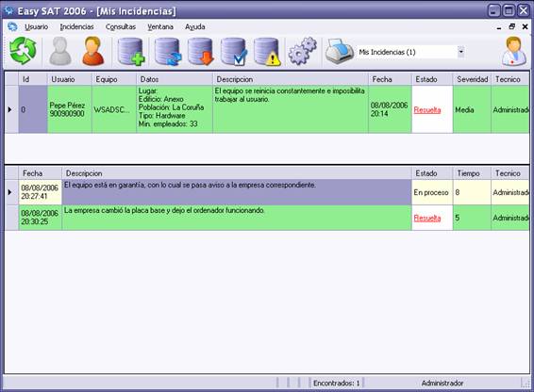
Task: Sort by Usuario column header
Action: [70, 79]
